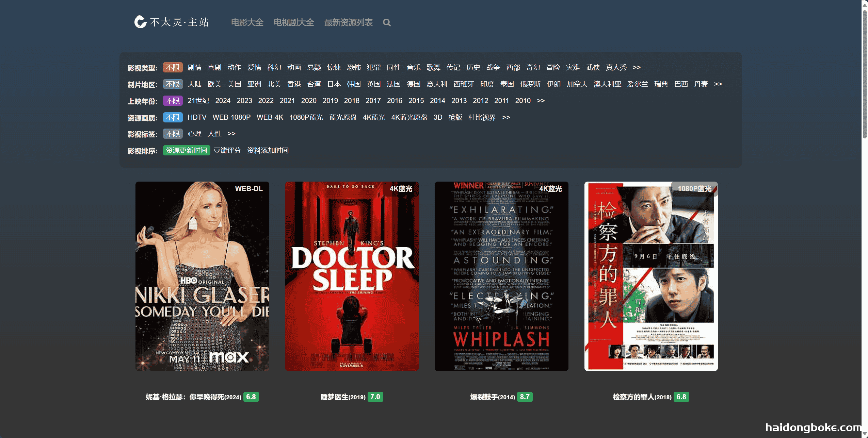Click the title 检察方的罪人(2018)

pos(642,397)
